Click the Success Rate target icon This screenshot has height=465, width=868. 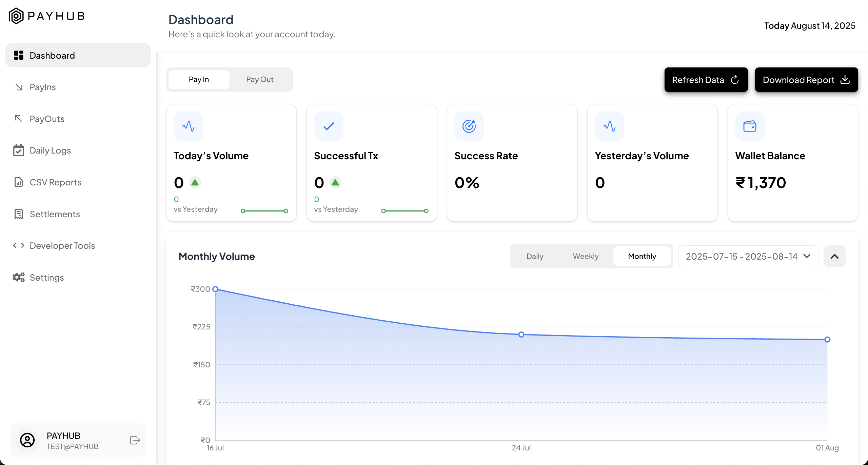(469, 126)
